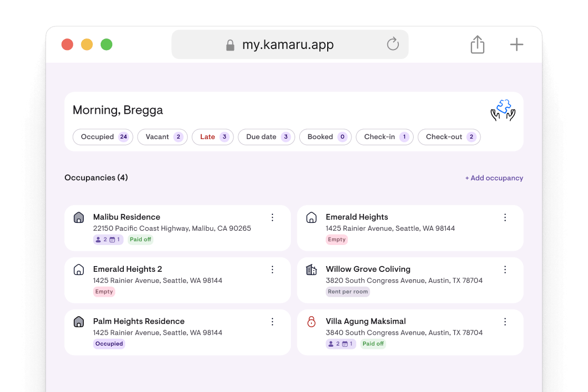The image size is (588, 392).
Task: Open Malibu Residence three-dot menu
Action: [272, 217]
